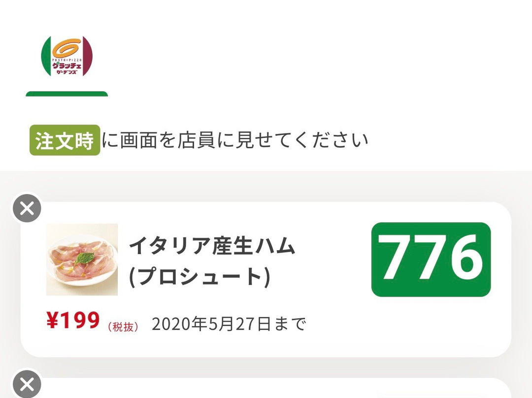Click the (プロシュート) subtitle text

[200, 277]
